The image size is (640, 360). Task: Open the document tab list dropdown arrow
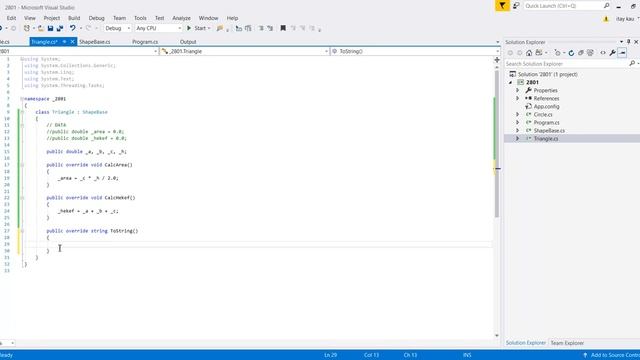tap(498, 42)
